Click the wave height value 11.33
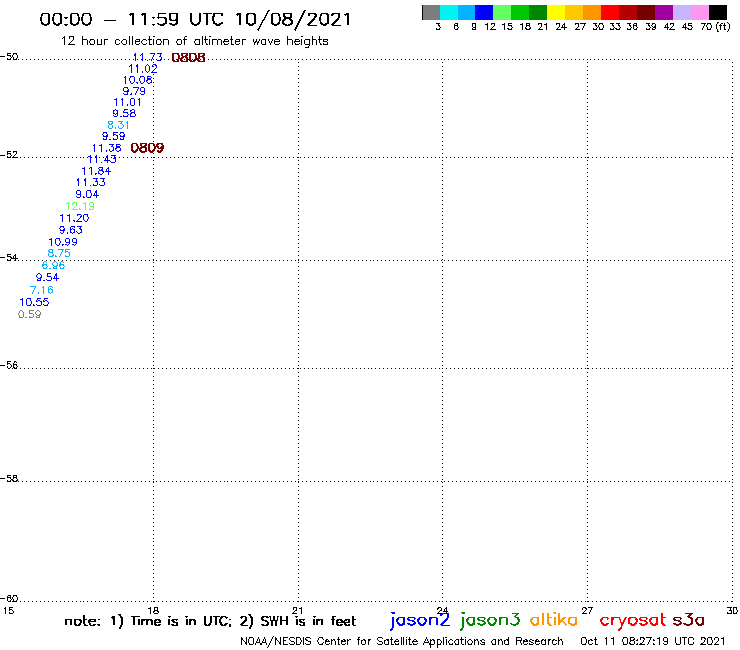Screen dimensions: 740x650 click(91, 182)
